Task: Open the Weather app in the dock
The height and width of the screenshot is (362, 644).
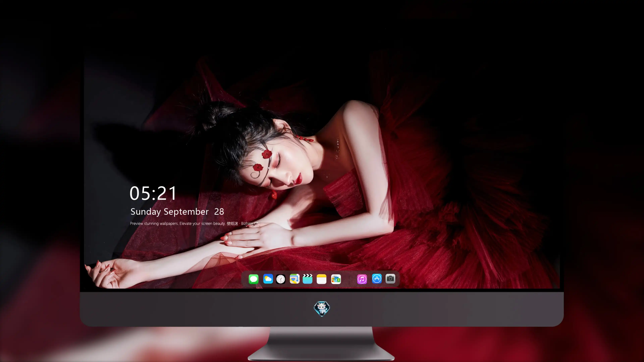Action: [x=268, y=279]
